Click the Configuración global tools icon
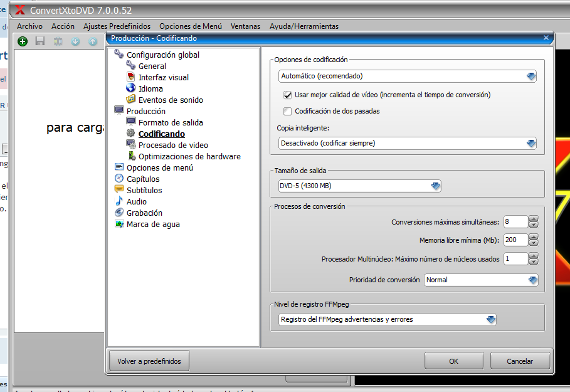570x392 pixels. click(119, 54)
